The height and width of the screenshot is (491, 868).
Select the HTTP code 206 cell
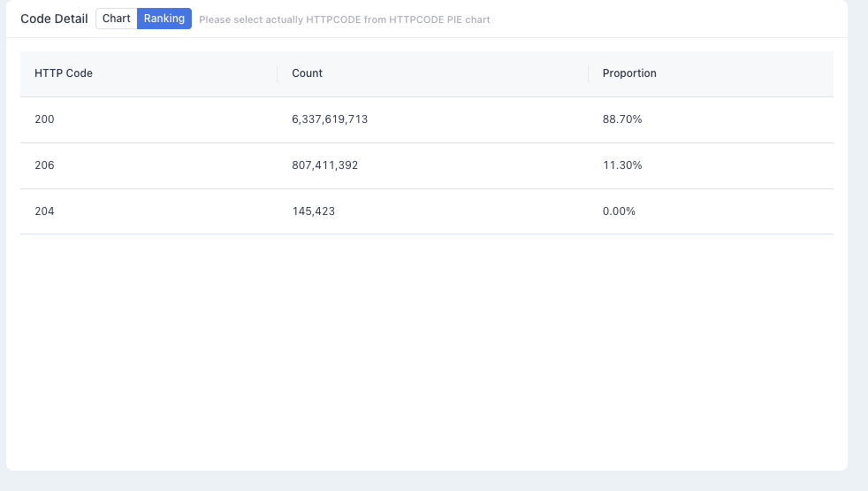[44, 165]
